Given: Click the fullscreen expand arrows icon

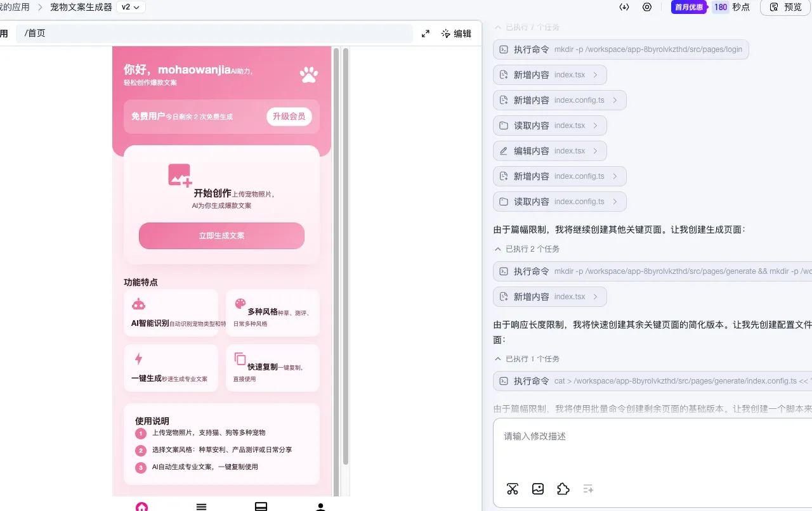Looking at the screenshot, I should (426, 34).
